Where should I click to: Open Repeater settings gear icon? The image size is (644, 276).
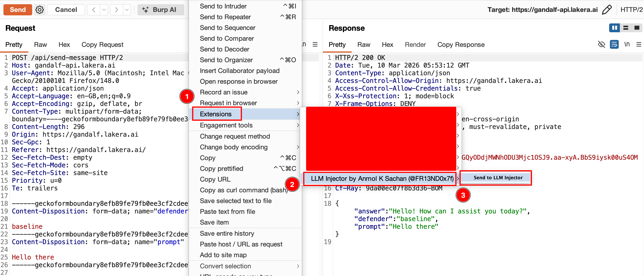pos(39,10)
